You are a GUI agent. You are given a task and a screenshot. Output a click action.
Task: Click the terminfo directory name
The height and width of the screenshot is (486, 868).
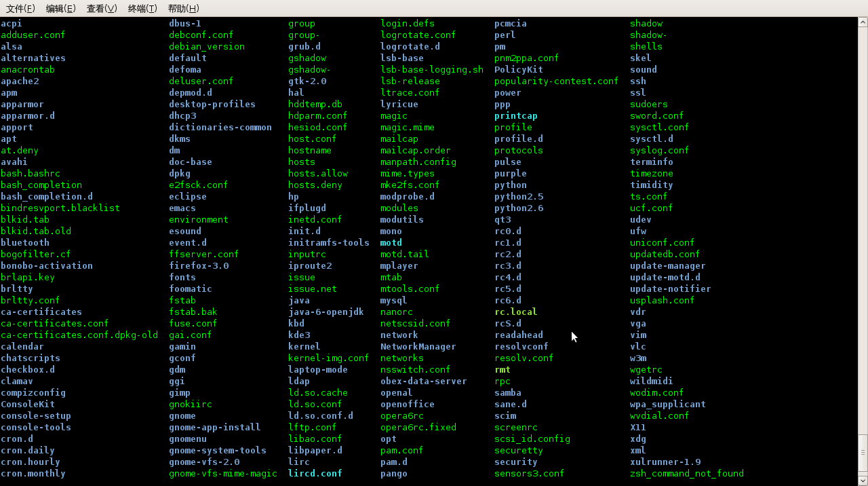652,162
